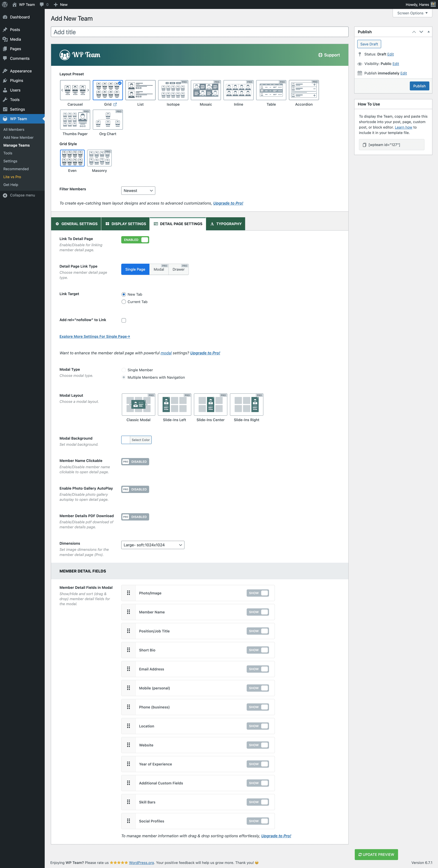
Task: Open the Typography tab
Action: 225,224
